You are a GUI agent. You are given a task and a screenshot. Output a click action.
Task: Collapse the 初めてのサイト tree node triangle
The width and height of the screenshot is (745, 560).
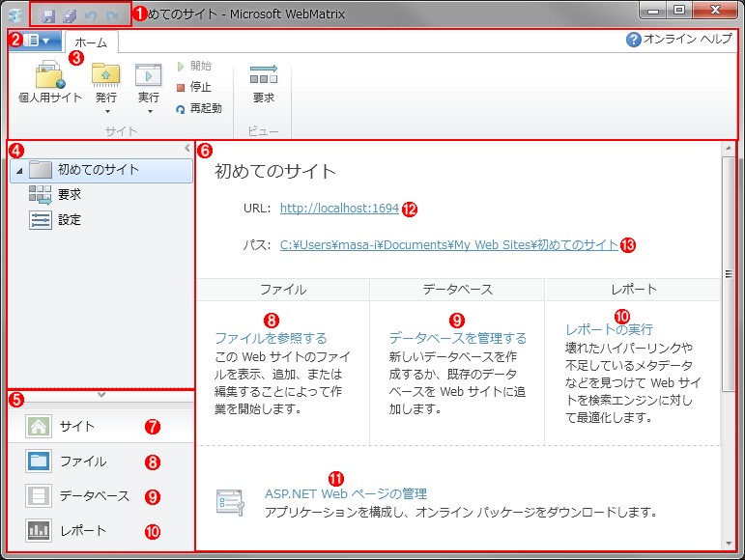19,171
